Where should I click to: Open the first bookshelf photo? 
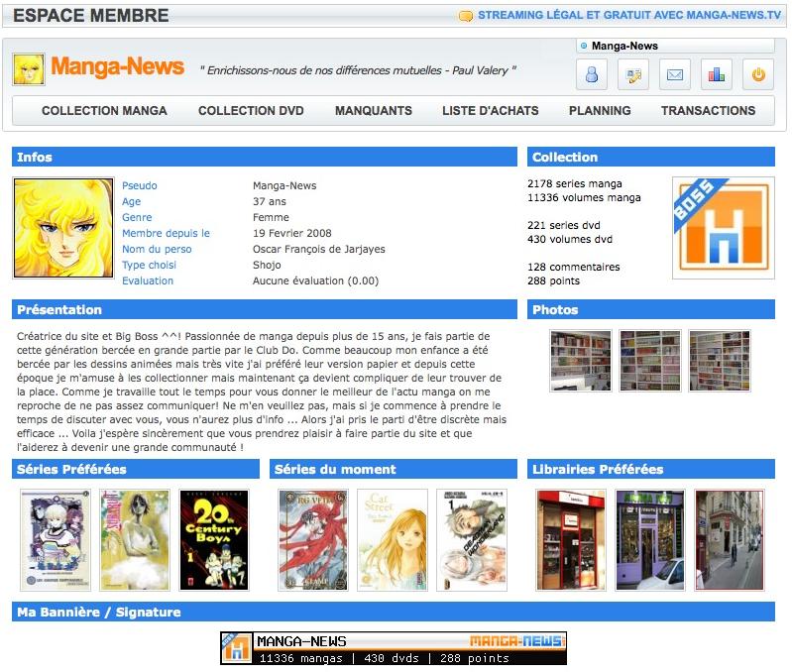click(x=581, y=361)
